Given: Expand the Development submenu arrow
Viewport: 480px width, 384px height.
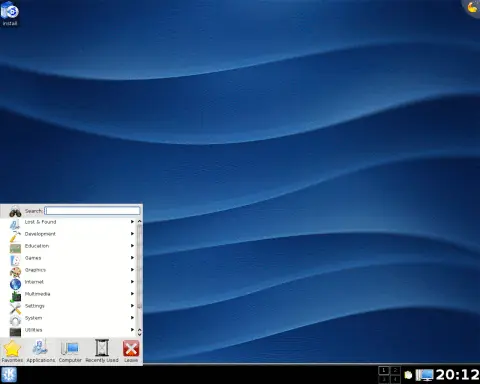Looking at the screenshot, I should coord(132,234).
